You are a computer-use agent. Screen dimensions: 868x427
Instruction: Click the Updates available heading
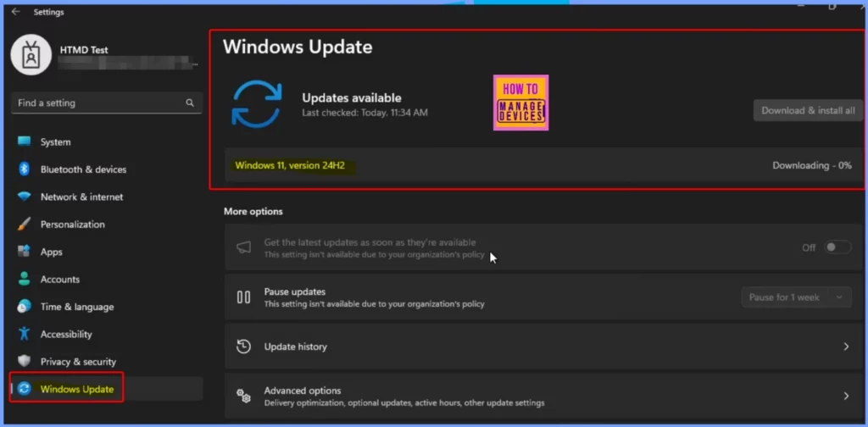[x=352, y=98]
